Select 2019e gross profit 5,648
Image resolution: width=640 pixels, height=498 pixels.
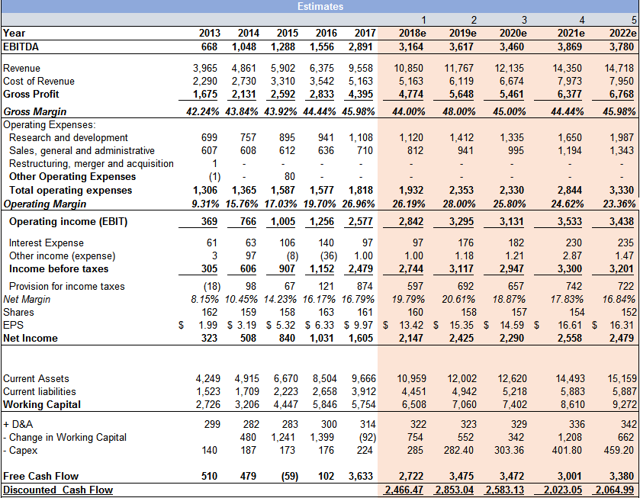tap(460, 94)
